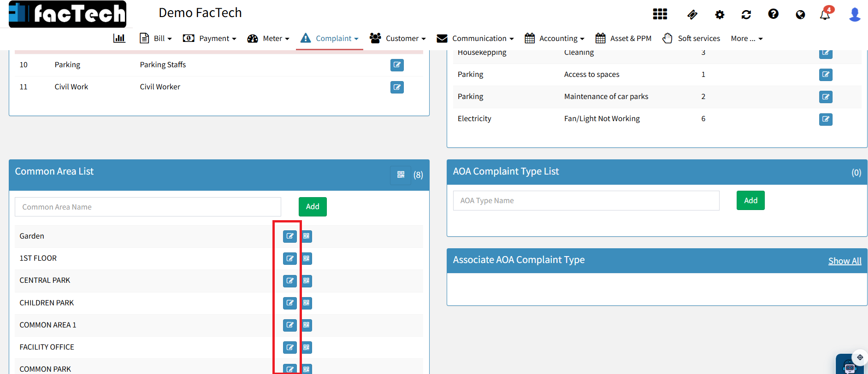Select Asset & PPM menu item
Viewport: 868px width, 374px height.
click(623, 38)
